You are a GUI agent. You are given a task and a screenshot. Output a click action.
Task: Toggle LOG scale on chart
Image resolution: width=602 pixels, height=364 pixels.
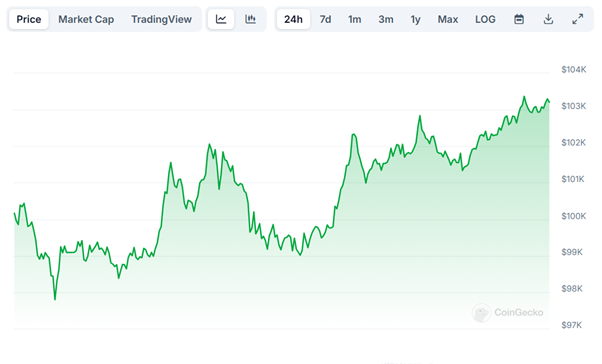[x=485, y=19]
